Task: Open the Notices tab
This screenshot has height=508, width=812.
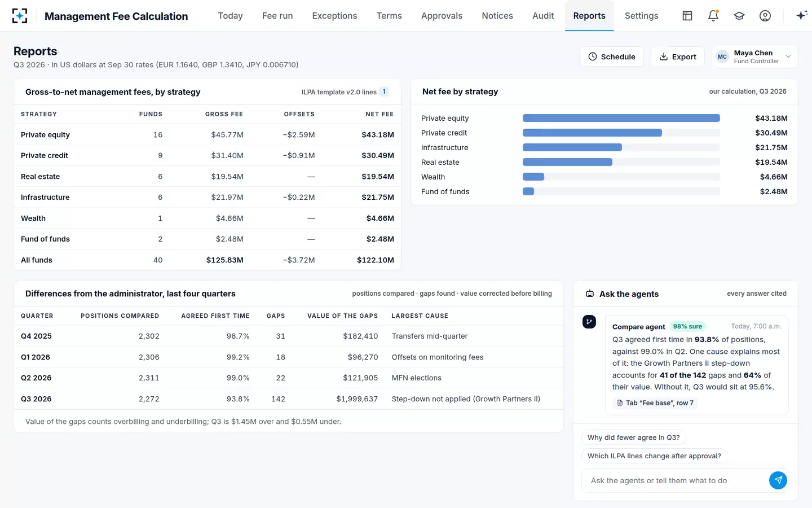Action: click(x=497, y=16)
